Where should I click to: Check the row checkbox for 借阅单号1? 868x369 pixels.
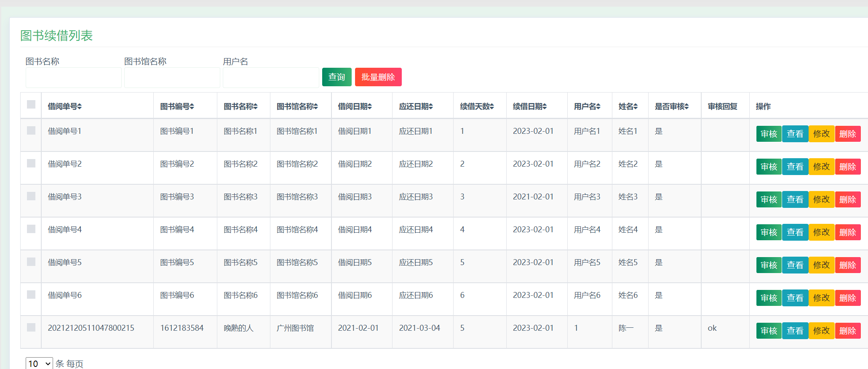coord(31,130)
